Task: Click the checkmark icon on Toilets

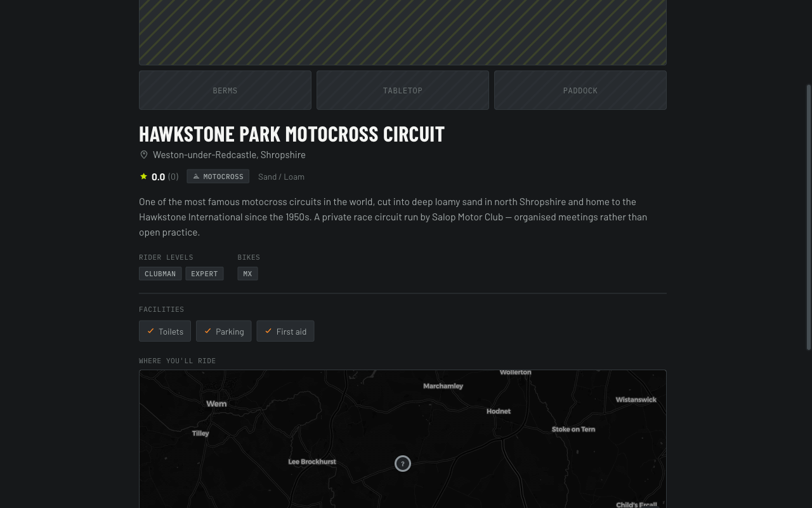Action: point(150,331)
